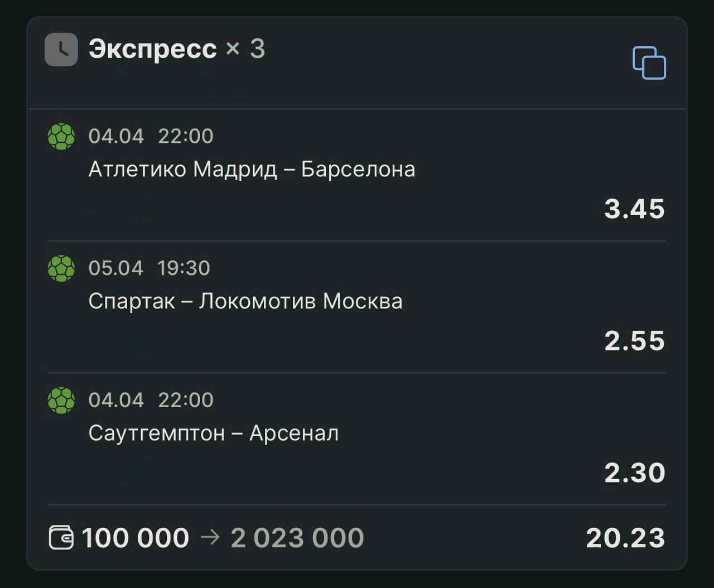The image size is (714, 588).
Task: Click the clock pending status icon
Action: [61, 50]
